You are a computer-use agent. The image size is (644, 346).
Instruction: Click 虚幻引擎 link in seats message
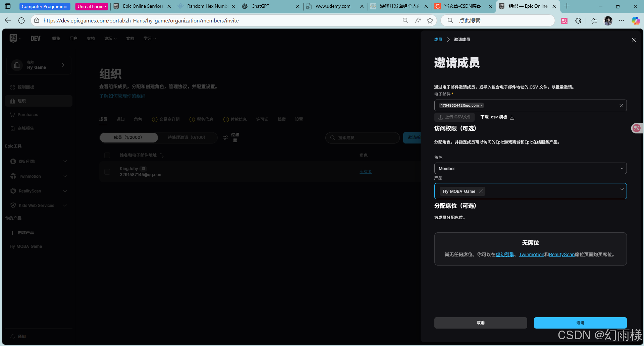click(x=505, y=254)
